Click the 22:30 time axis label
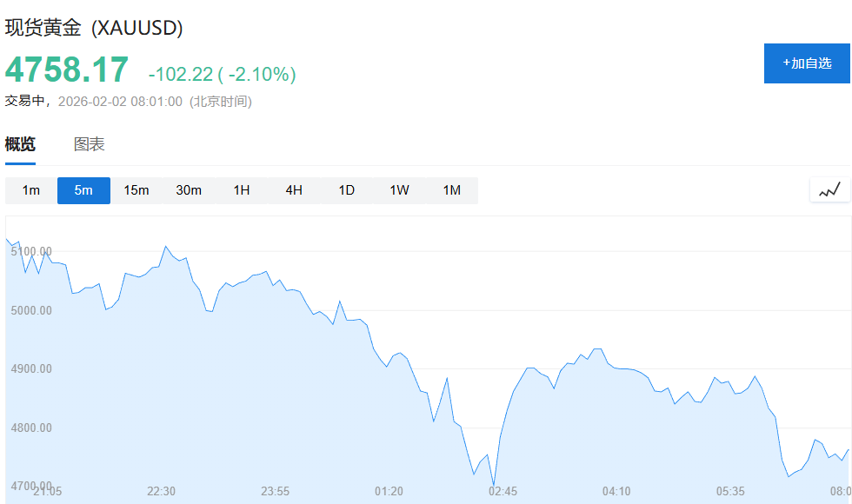Image resolution: width=852 pixels, height=504 pixels. pos(162,491)
